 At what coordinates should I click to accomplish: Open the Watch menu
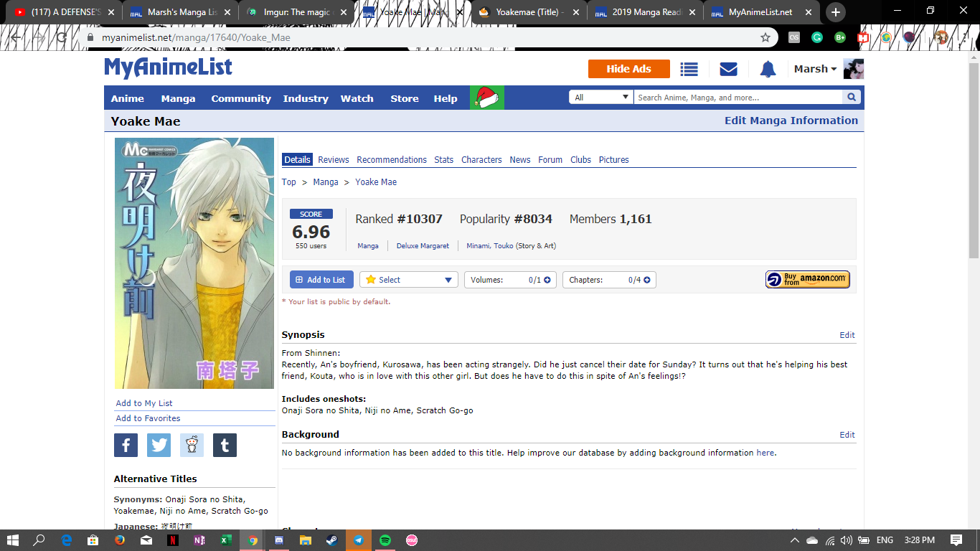(357, 98)
